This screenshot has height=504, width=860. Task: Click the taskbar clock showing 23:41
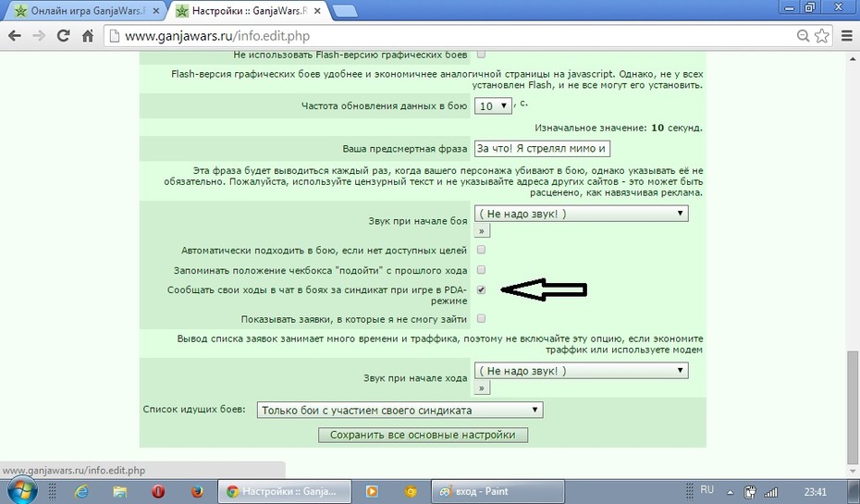[x=815, y=492]
